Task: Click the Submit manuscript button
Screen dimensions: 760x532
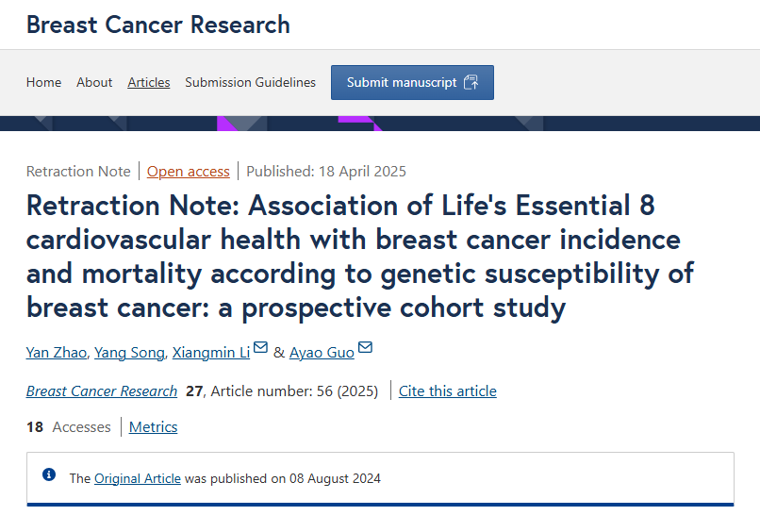Action: click(412, 82)
